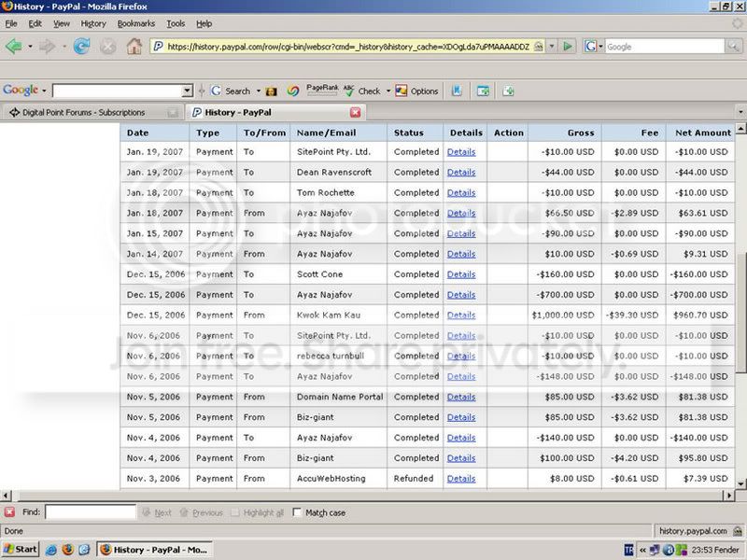Open the Bookmarks menu

(135, 23)
